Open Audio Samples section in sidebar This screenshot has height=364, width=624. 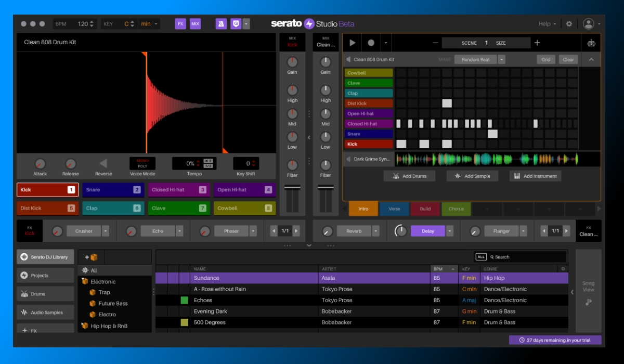point(45,313)
